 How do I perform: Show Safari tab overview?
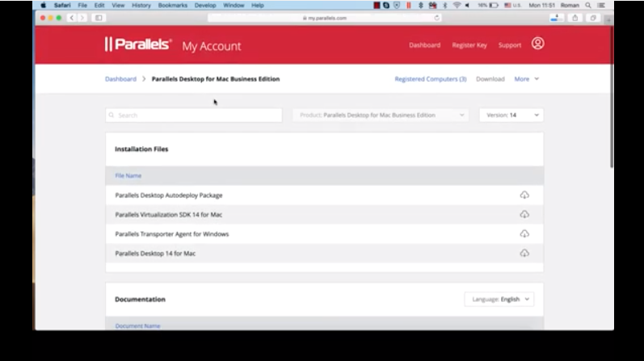593,18
